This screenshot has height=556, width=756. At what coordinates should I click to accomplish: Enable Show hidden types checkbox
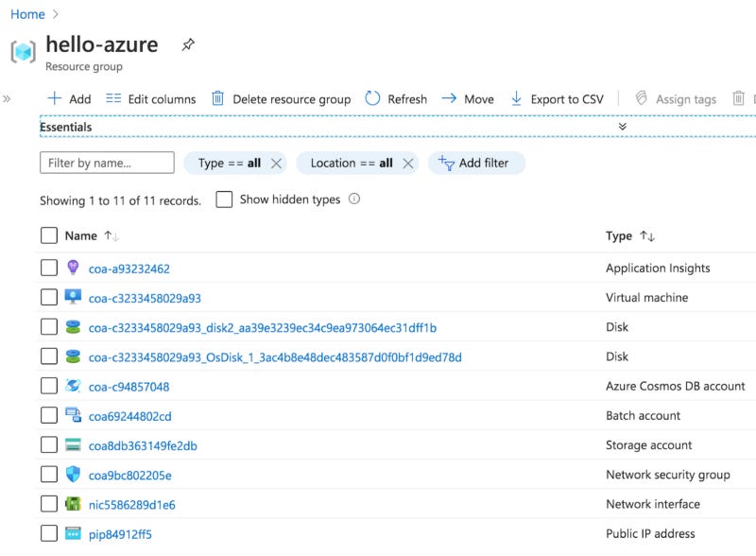coord(224,200)
